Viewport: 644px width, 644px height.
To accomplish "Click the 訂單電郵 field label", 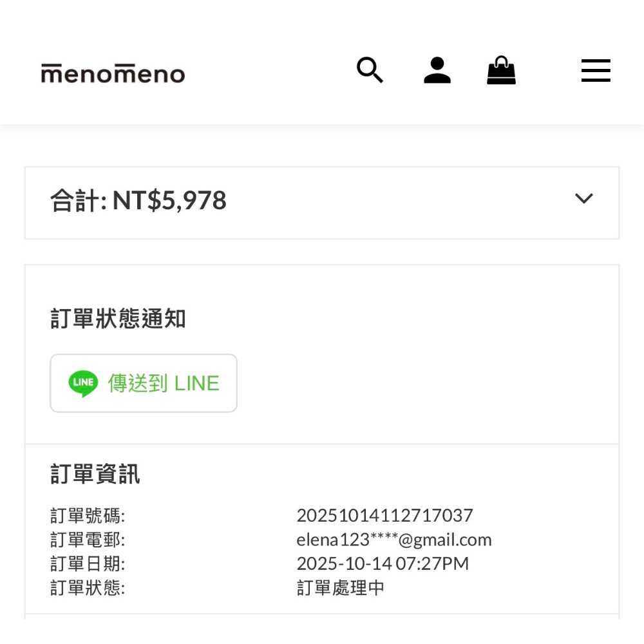I will click(88, 540).
